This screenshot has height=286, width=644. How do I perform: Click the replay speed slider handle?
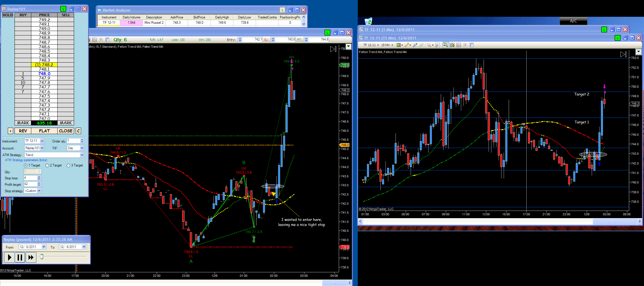[x=42, y=257]
